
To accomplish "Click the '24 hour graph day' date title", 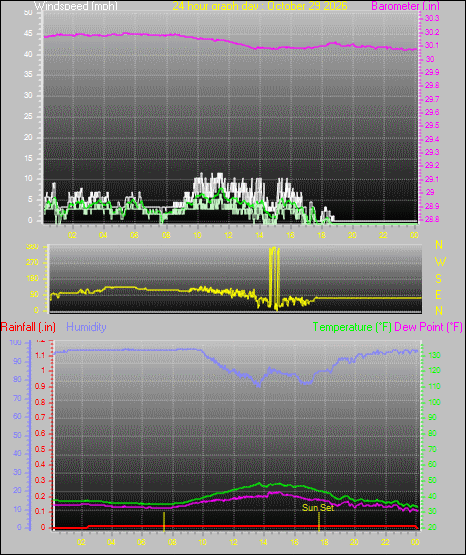I will [x=260, y=6].
